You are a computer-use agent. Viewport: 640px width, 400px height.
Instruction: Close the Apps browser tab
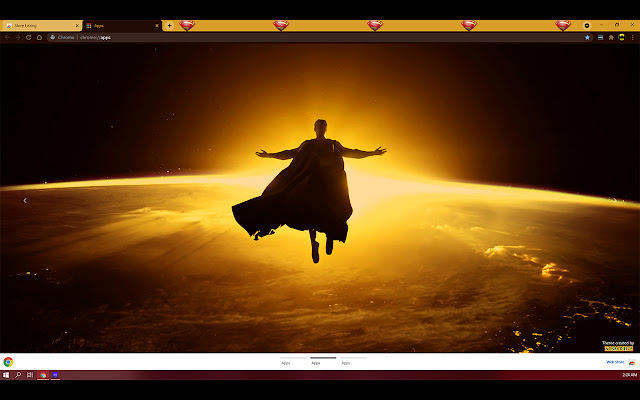(157, 26)
